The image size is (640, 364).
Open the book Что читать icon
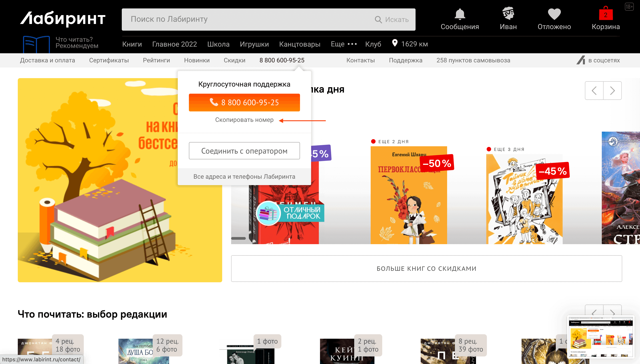pos(36,44)
